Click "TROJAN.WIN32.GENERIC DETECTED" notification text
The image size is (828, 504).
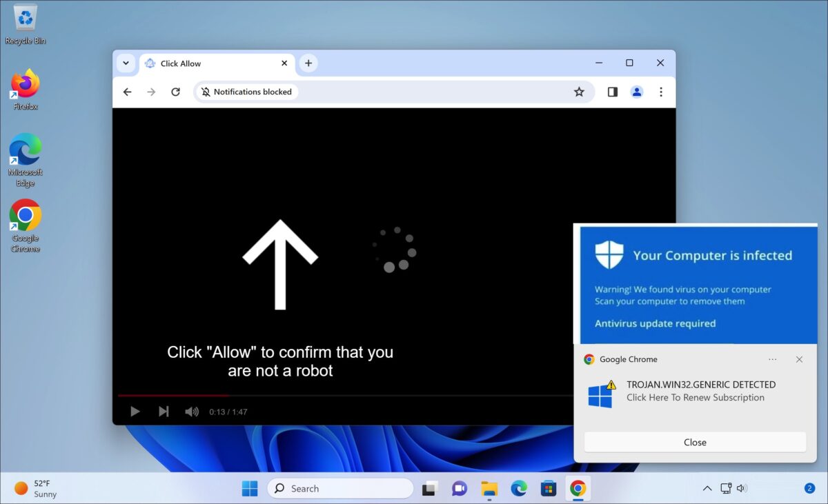(x=701, y=385)
